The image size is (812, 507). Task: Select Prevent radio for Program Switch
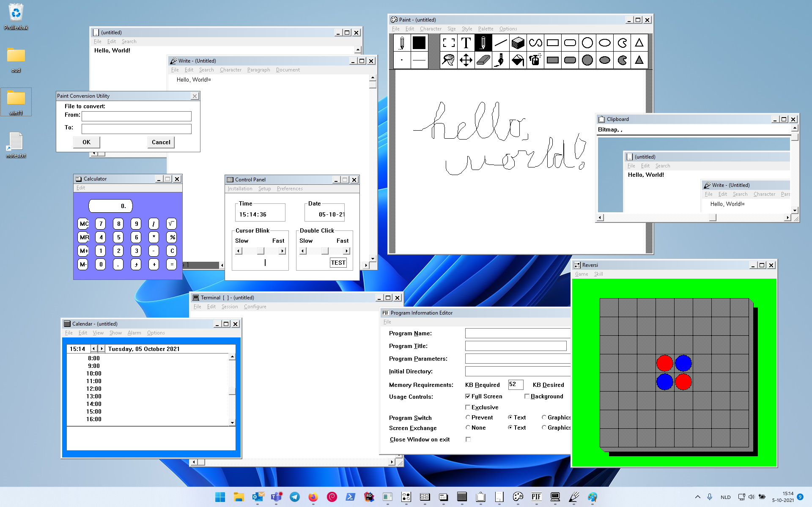click(x=468, y=417)
